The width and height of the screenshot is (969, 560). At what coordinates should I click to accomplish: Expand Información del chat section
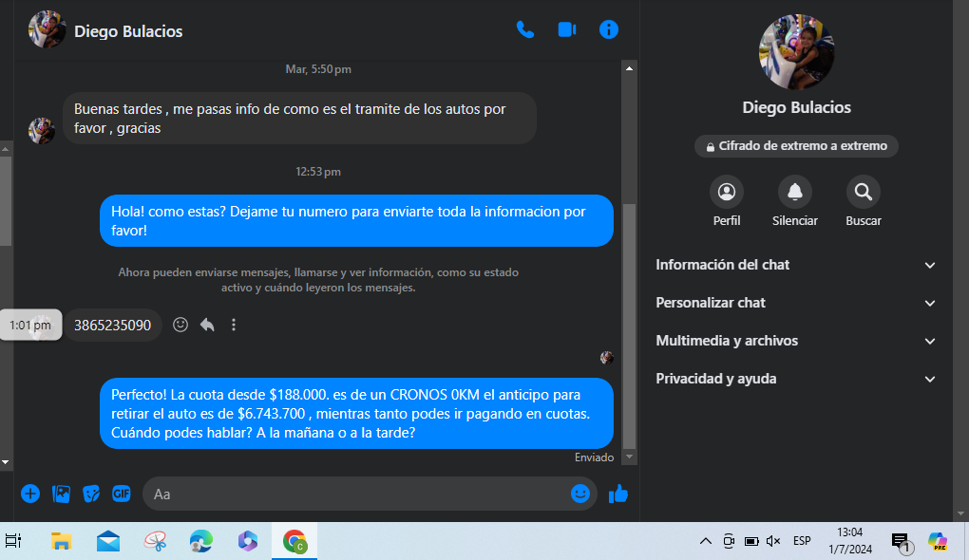[796, 265]
